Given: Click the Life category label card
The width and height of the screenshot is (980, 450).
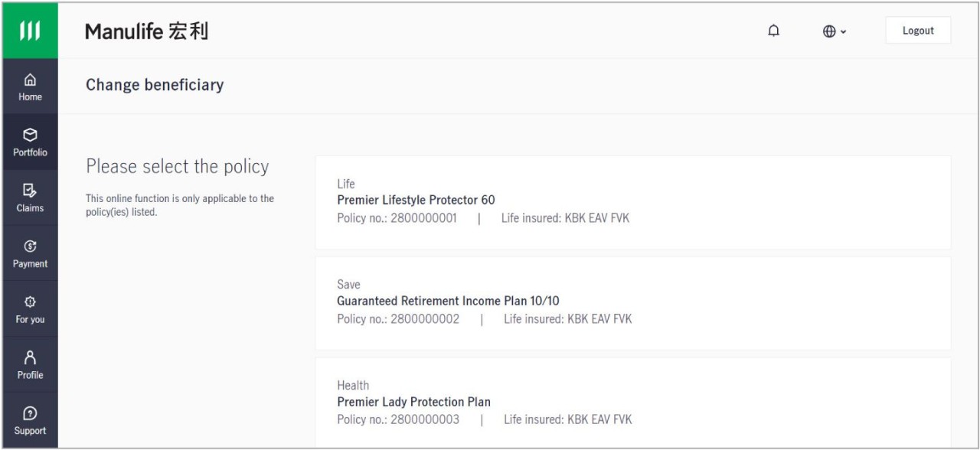Looking at the screenshot, I should pos(345,184).
